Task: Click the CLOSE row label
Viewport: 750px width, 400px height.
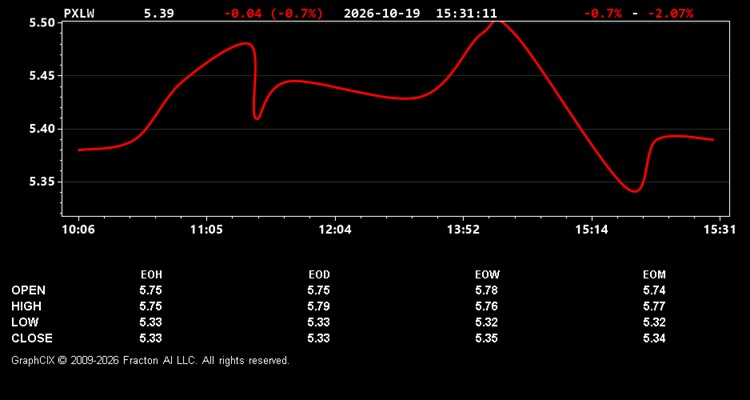Action: [x=32, y=338]
